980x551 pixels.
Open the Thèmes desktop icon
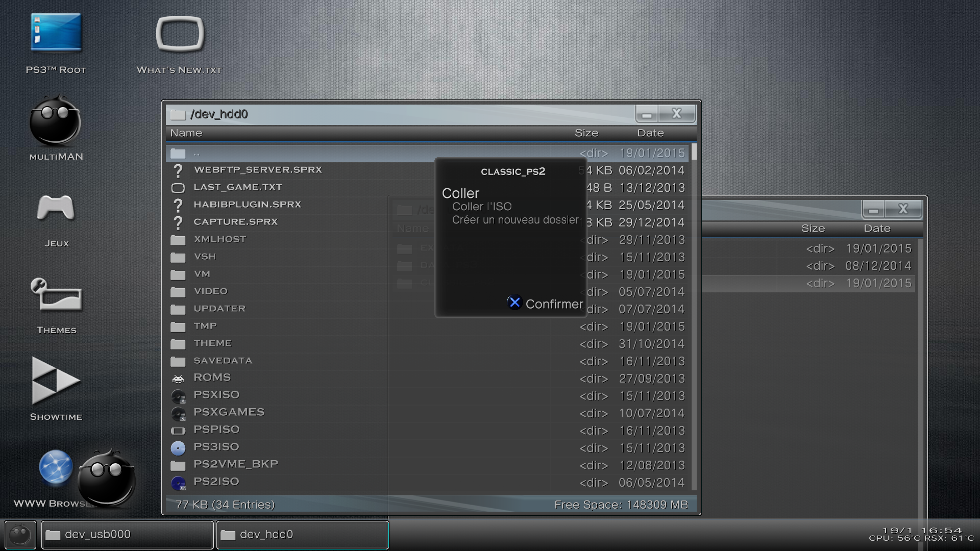[x=56, y=295]
